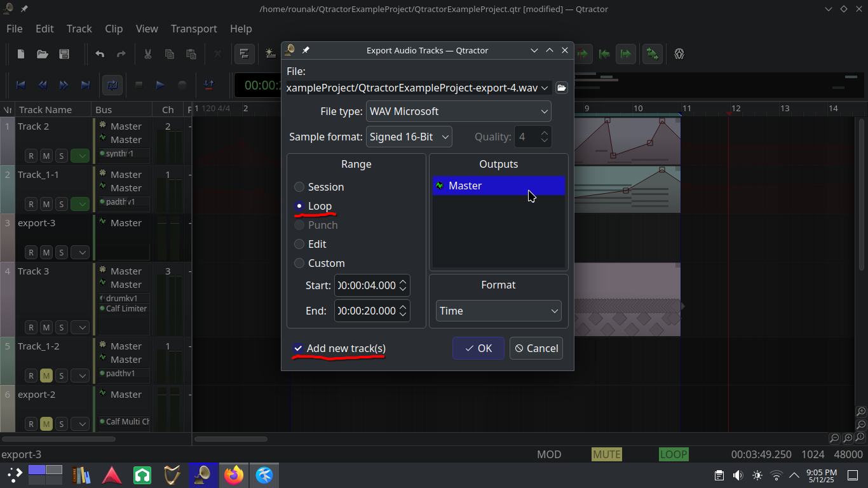Uncheck the Add new track(s) checkbox

tap(298, 348)
